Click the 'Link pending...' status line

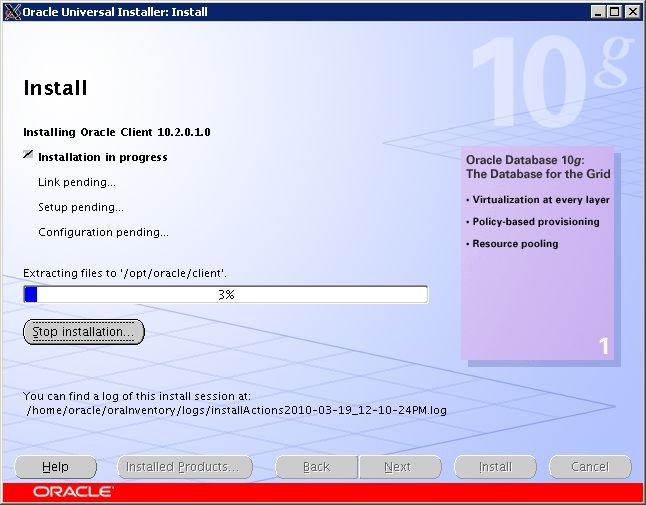(x=77, y=182)
